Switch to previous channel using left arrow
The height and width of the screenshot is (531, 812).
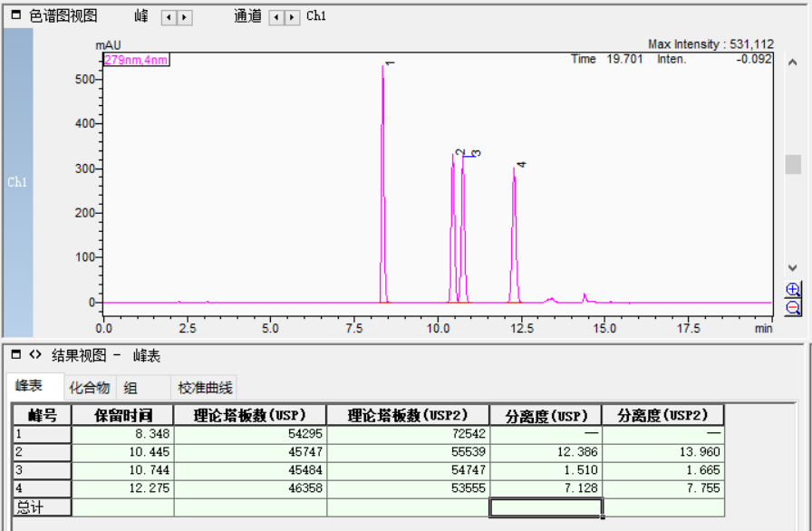(277, 17)
